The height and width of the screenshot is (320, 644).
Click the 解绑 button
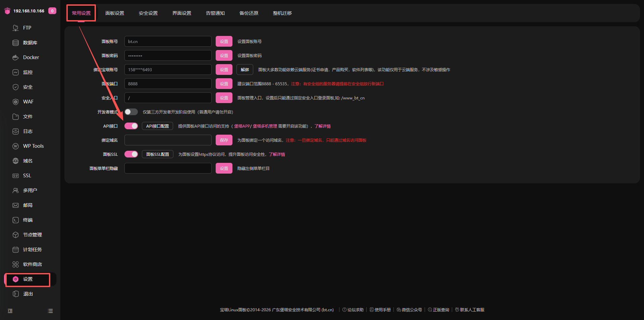pyautogui.click(x=245, y=70)
